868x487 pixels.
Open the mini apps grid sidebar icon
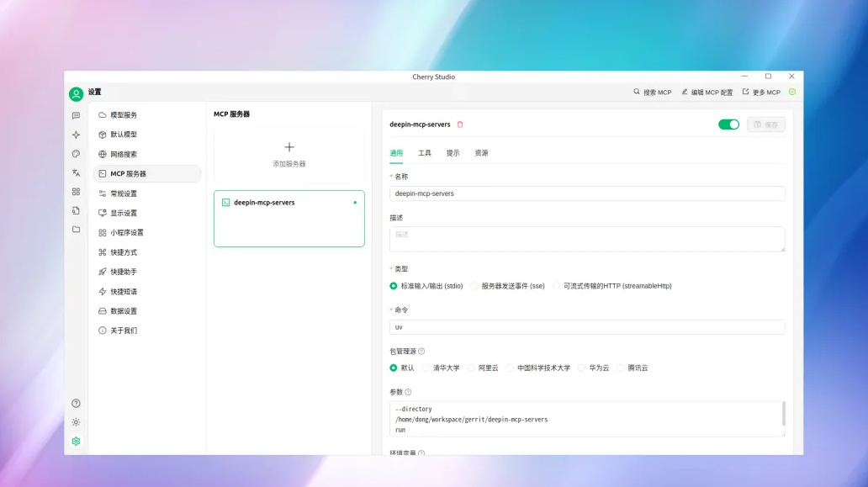pyautogui.click(x=76, y=192)
